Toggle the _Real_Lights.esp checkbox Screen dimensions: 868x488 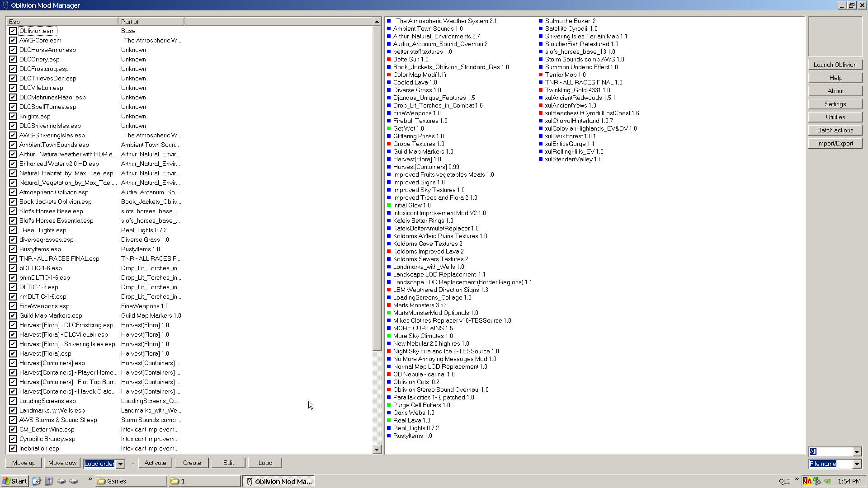click(13, 230)
